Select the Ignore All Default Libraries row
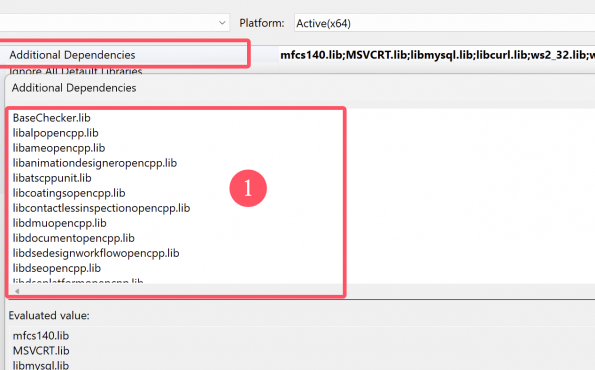This screenshot has height=370, width=595. (x=76, y=71)
